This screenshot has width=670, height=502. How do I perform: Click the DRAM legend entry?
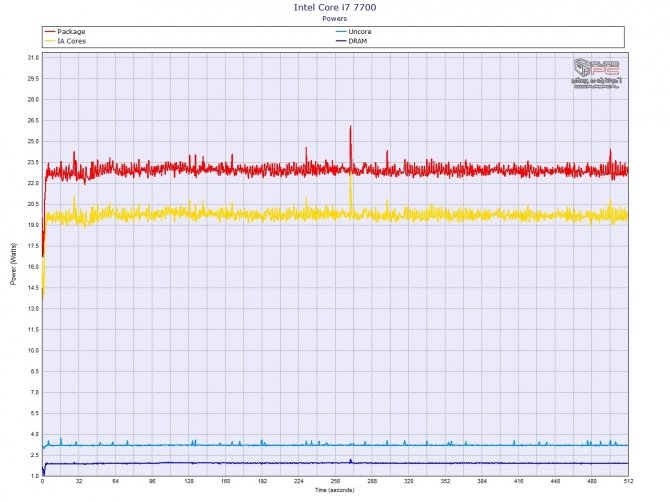click(352, 41)
